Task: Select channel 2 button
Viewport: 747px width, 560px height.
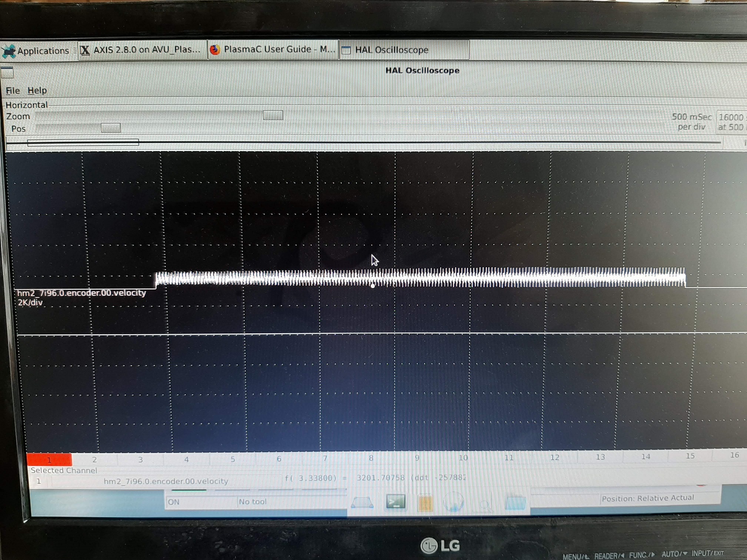Action: point(94,460)
